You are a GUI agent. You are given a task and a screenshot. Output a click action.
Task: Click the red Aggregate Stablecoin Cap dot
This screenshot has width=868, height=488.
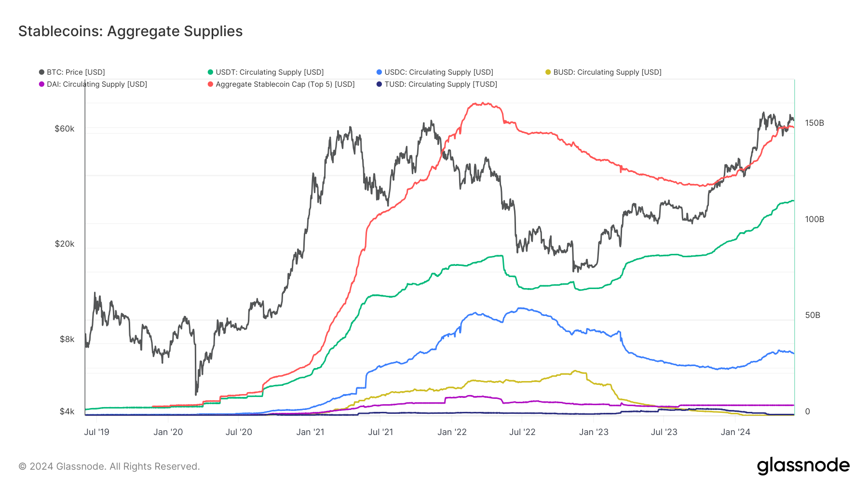pyautogui.click(x=210, y=84)
